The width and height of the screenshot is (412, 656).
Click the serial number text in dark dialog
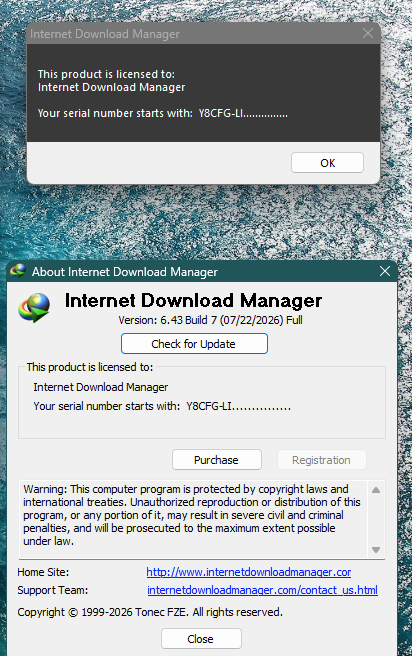tap(163, 113)
